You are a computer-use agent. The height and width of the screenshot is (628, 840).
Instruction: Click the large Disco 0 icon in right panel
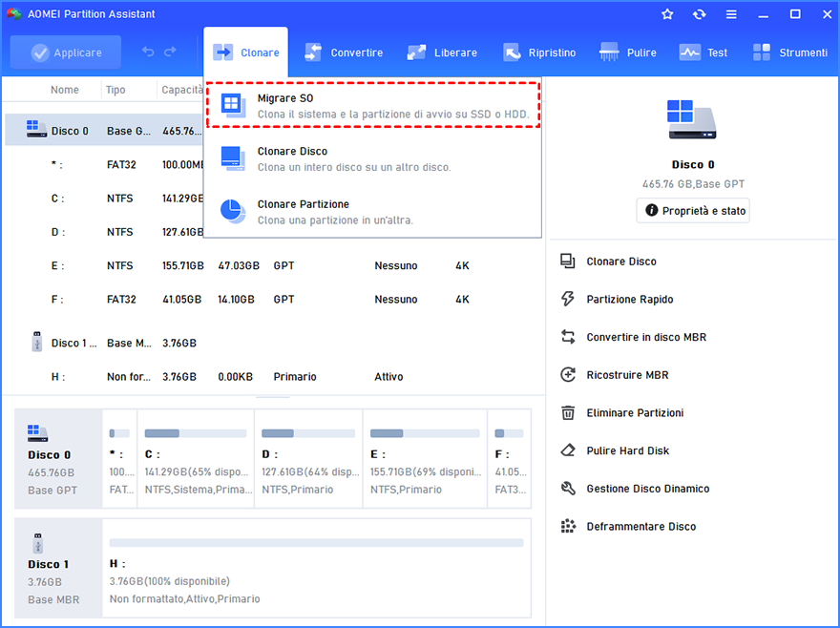(x=692, y=119)
